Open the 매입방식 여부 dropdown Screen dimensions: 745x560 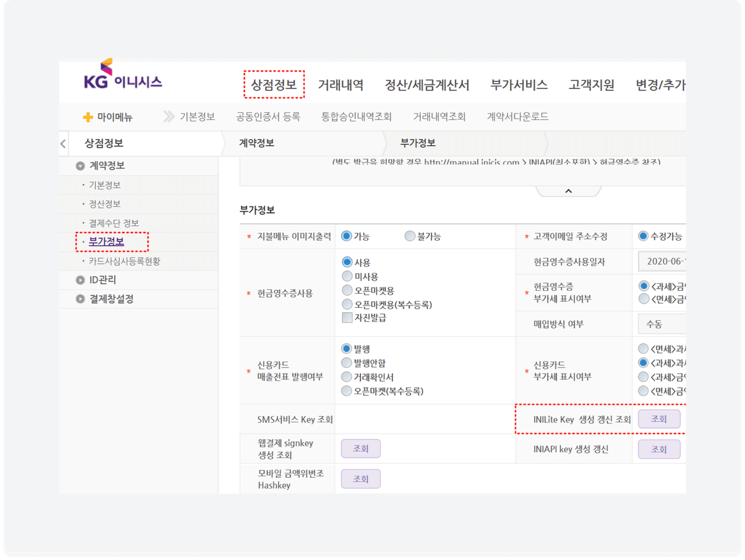662,324
